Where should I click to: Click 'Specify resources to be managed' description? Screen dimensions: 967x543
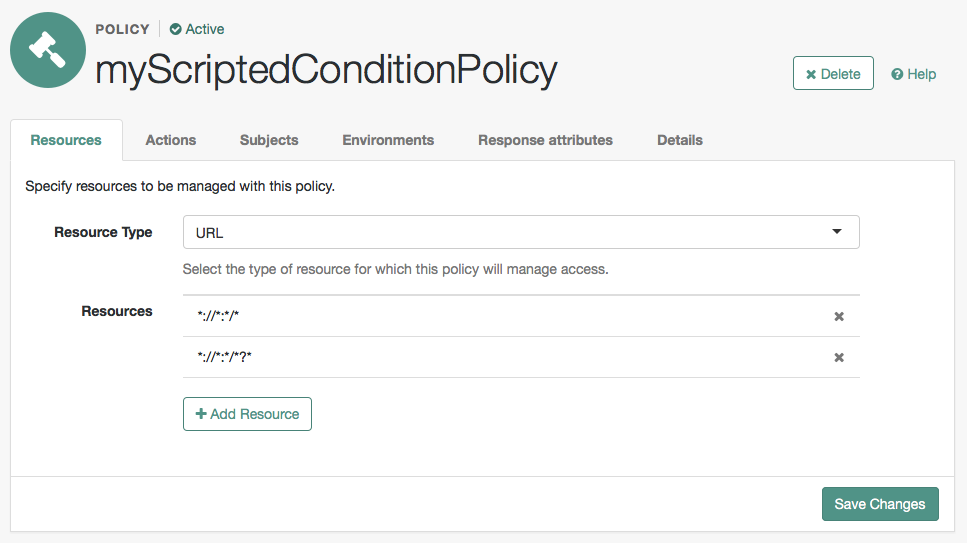click(x=180, y=186)
